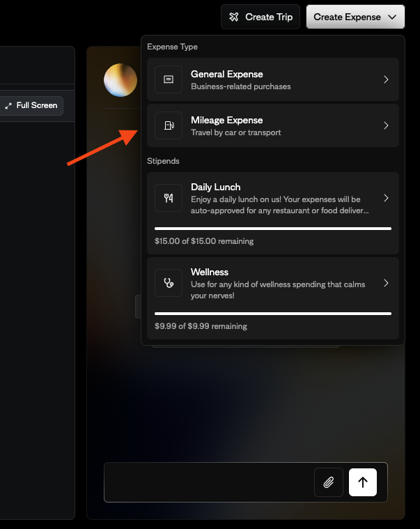
Task: Open the Create Expense dropdown
Action: (x=355, y=17)
